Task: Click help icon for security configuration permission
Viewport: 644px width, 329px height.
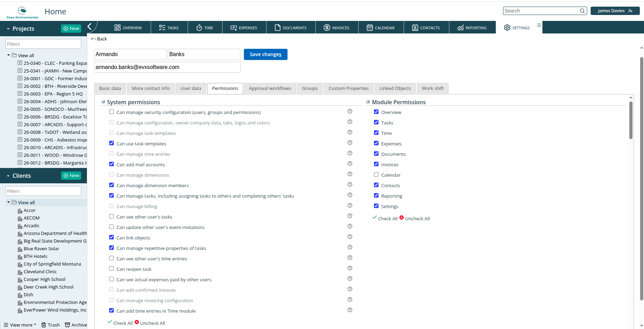Action: coord(350,111)
